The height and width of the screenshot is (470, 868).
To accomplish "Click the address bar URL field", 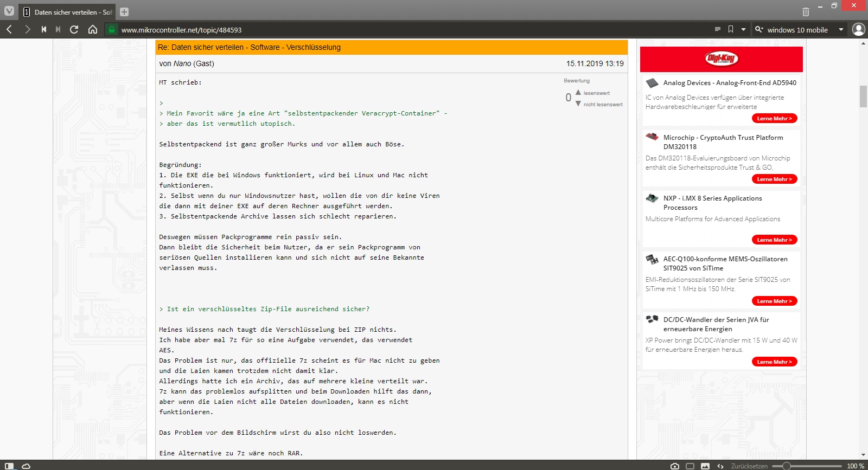I will click(x=412, y=30).
